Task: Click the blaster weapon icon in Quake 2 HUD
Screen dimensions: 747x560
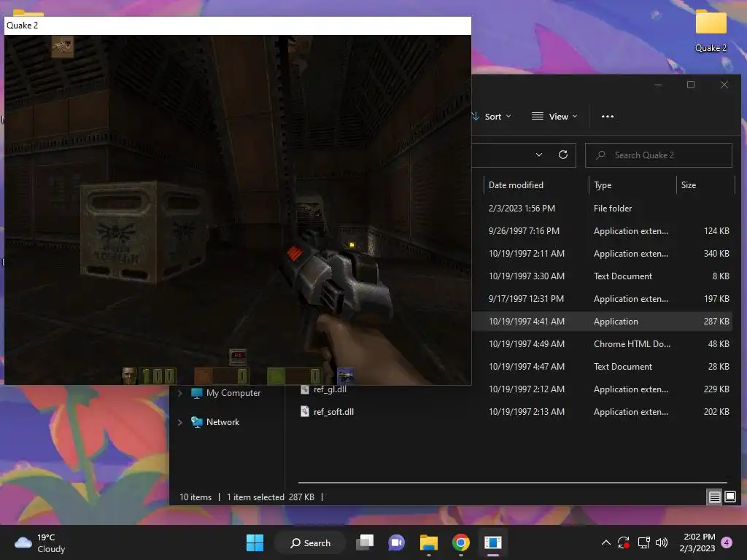Action: point(345,376)
